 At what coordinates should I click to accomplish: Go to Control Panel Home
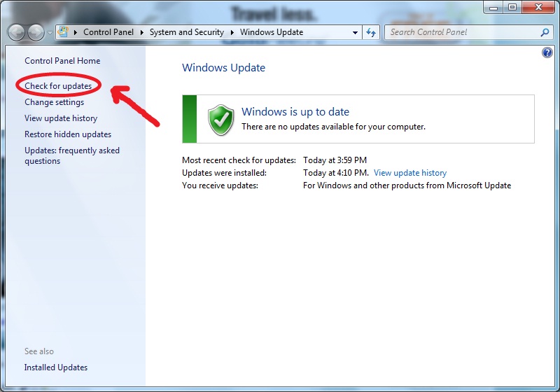pyautogui.click(x=62, y=61)
